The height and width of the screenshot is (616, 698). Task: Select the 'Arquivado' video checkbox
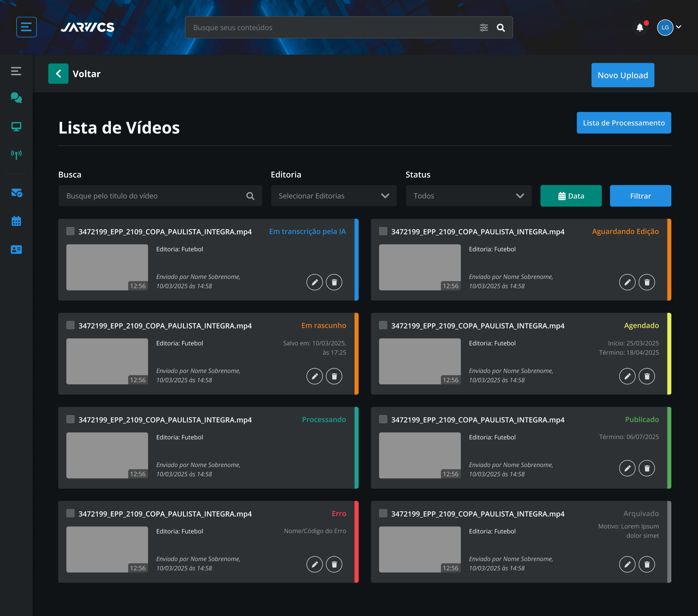(x=383, y=513)
